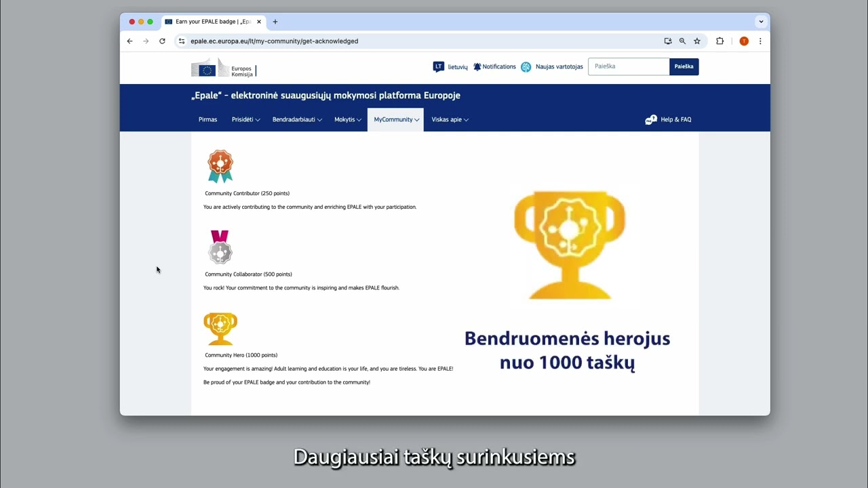This screenshot has height=488, width=868.
Task: Click the browser forward arrow
Action: [x=146, y=41]
